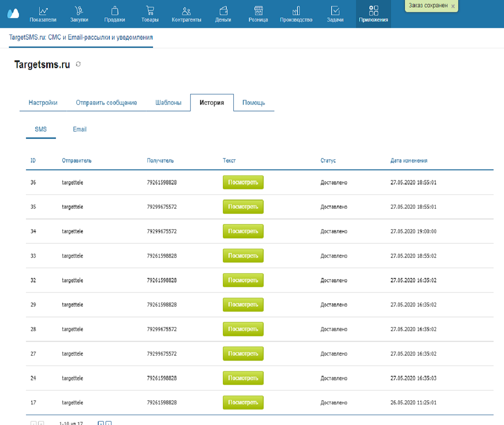Click the Получатель column header
Viewport: 504px width, 425px height.
[160, 160]
